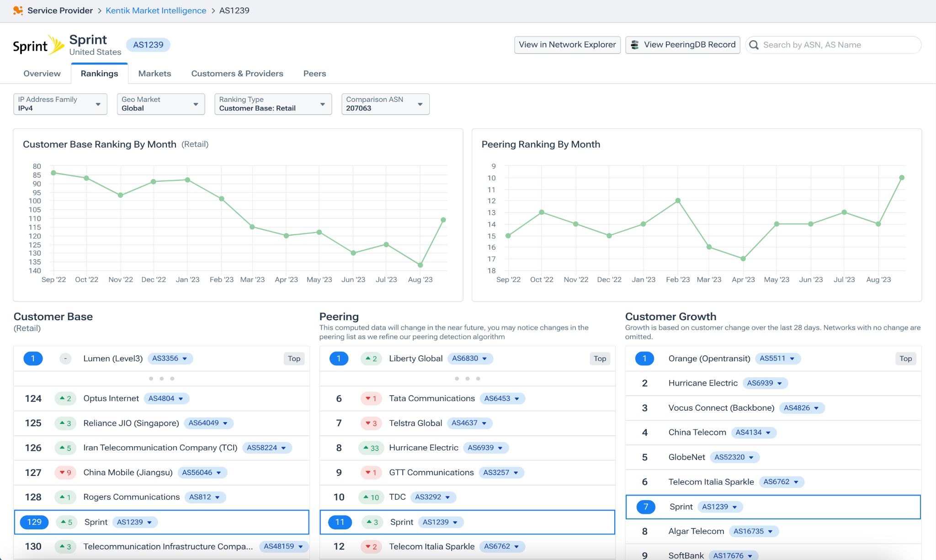Open the Comparison ASN dropdown
The height and width of the screenshot is (560, 936).
tap(385, 104)
